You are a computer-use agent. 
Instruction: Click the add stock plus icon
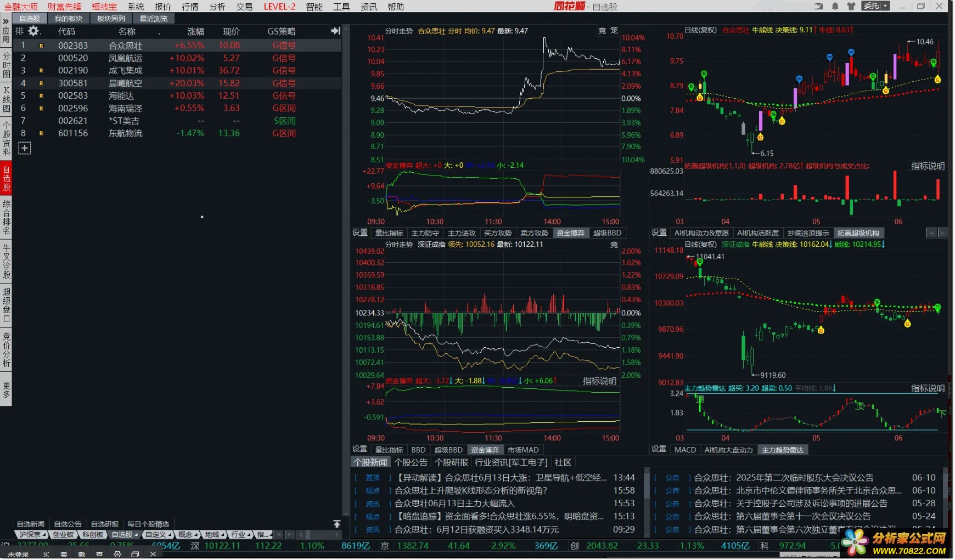click(25, 148)
